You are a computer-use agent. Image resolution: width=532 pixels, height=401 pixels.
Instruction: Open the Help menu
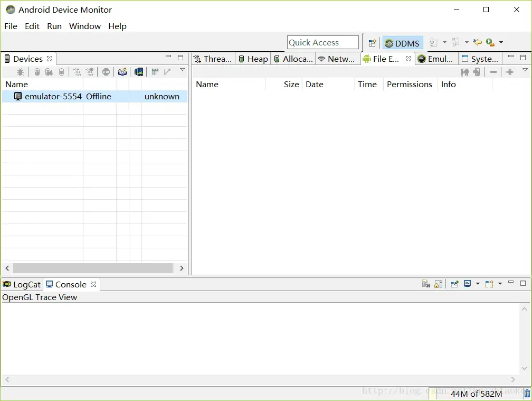pyautogui.click(x=117, y=26)
